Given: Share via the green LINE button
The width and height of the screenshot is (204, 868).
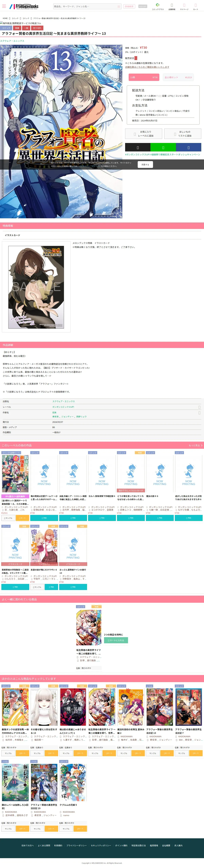Looking at the screenshot, I should coord(163,148).
